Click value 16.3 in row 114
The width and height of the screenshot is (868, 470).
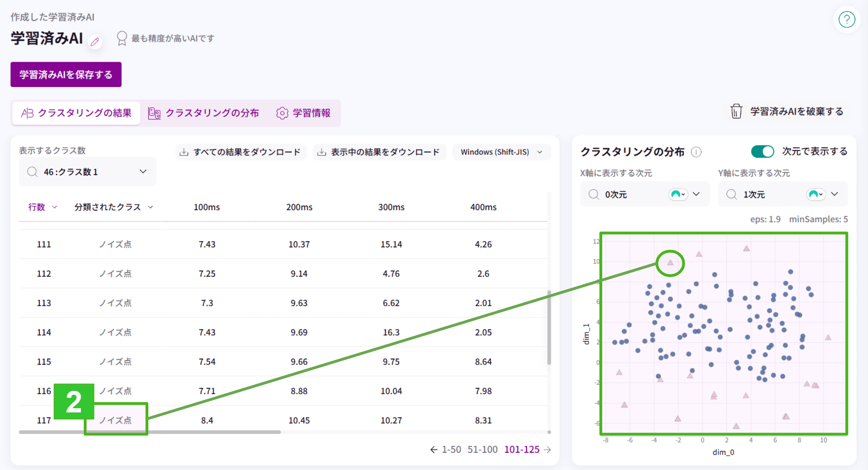(391, 332)
